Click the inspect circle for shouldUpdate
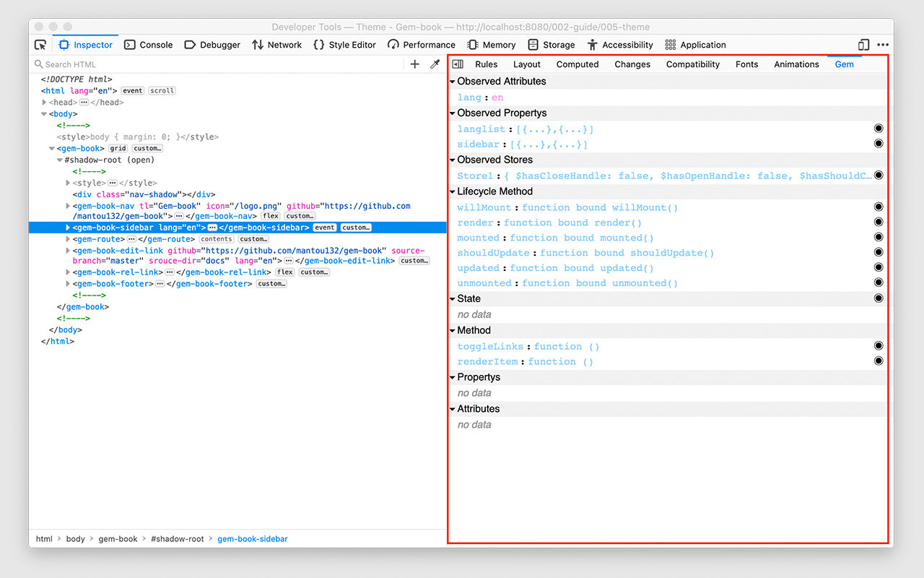The height and width of the screenshot is (578, 924). 879,252
